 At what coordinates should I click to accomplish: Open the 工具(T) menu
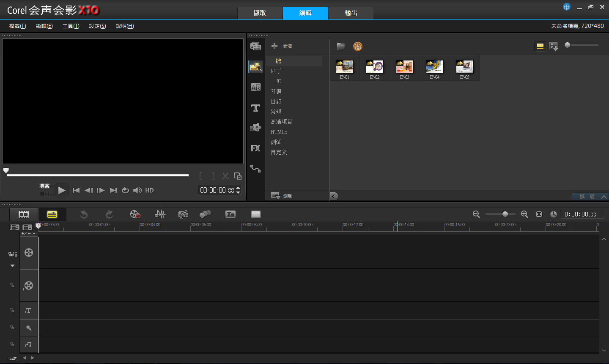coord(71,26)
